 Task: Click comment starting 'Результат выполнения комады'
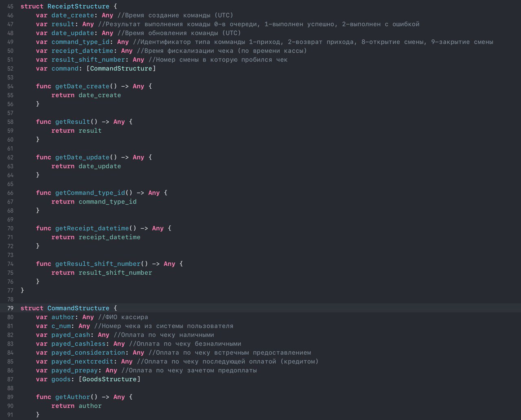[x=258, y=24]
